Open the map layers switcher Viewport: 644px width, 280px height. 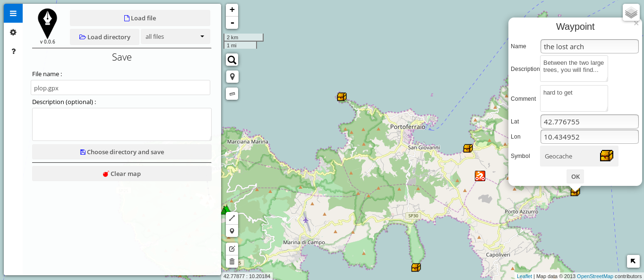(631, 13)
